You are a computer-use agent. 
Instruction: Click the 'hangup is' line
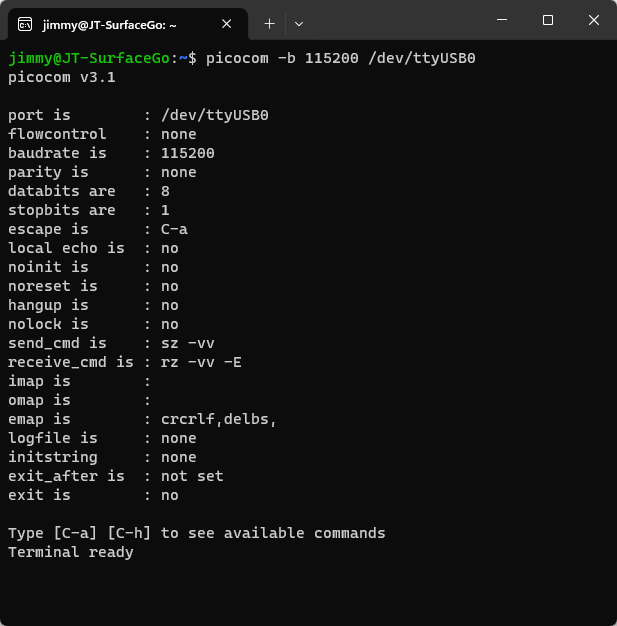[x=93, y=305]
